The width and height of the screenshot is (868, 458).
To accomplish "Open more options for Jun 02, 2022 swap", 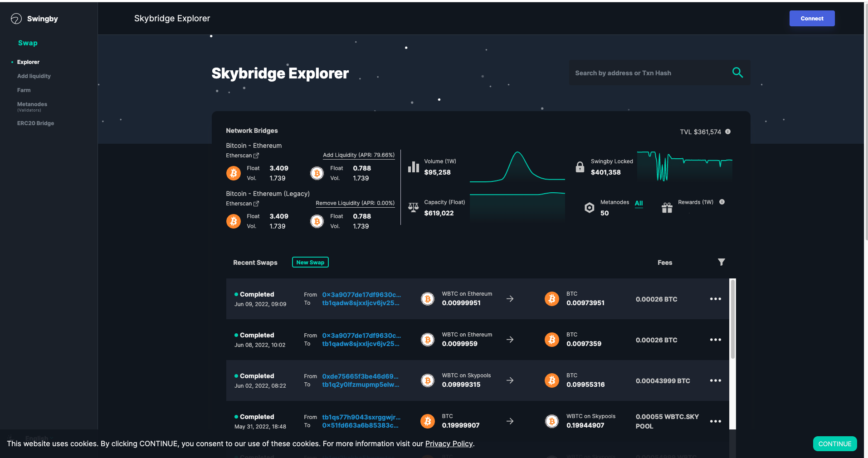I will [x=716, y=380].
